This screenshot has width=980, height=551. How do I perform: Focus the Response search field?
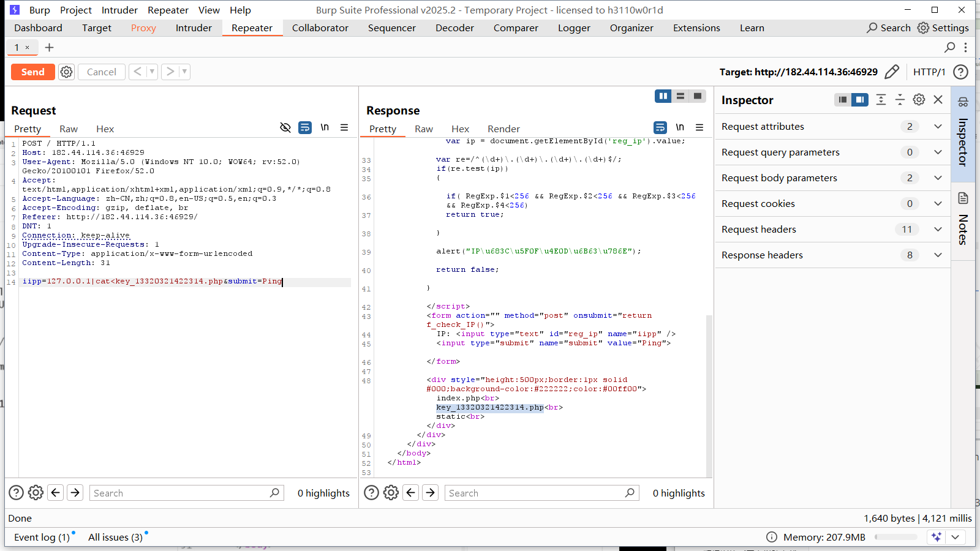(x=542, y=493)
